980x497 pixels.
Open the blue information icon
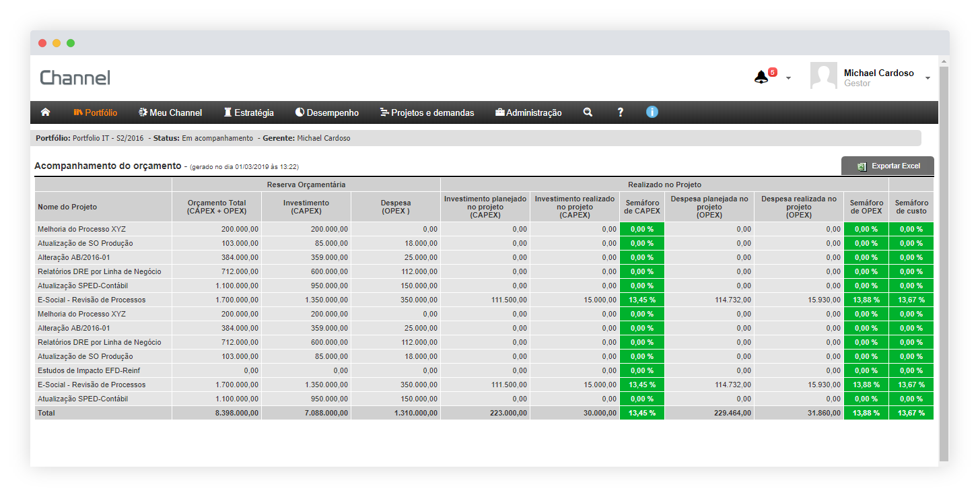tap(652, 112)
